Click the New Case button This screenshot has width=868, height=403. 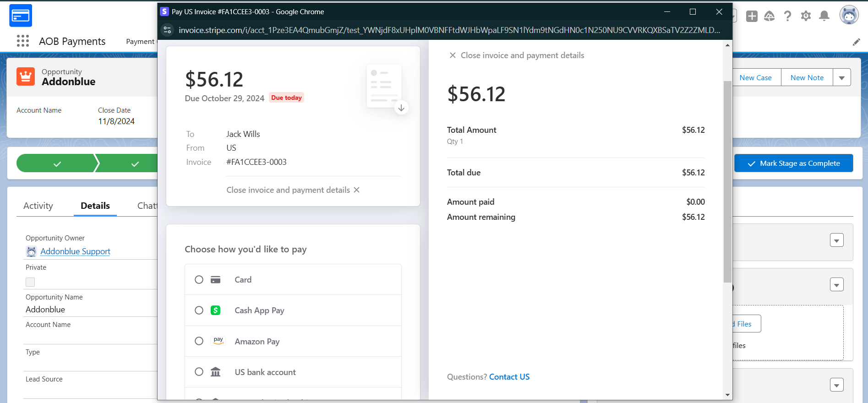click(756, 78)
